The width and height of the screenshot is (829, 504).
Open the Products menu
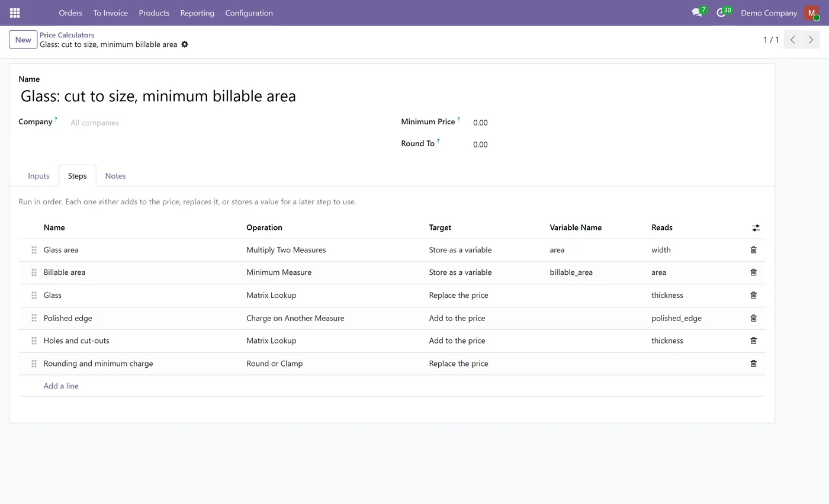pos(154,12)
